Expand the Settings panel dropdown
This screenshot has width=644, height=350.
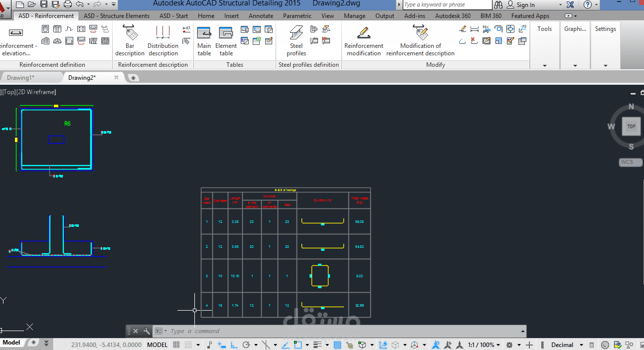coord(605,65)
